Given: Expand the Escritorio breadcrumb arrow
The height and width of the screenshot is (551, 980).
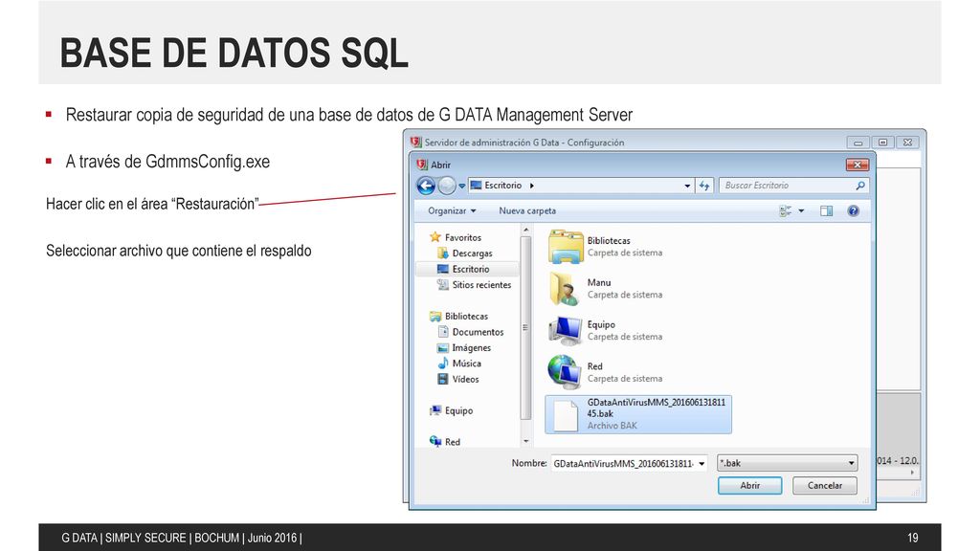Looking at the screenshot, I should tap(532, 186).
